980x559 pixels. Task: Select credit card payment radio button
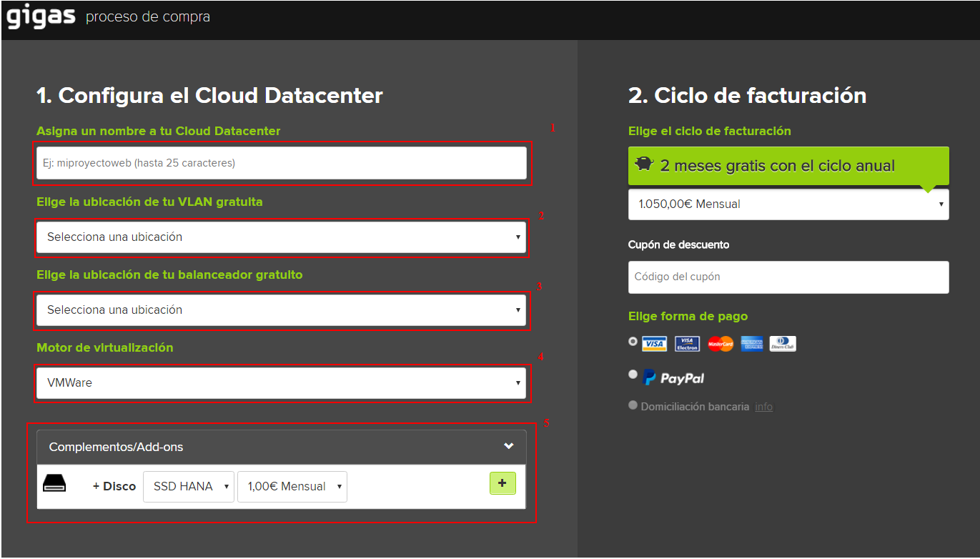point(633,342)
